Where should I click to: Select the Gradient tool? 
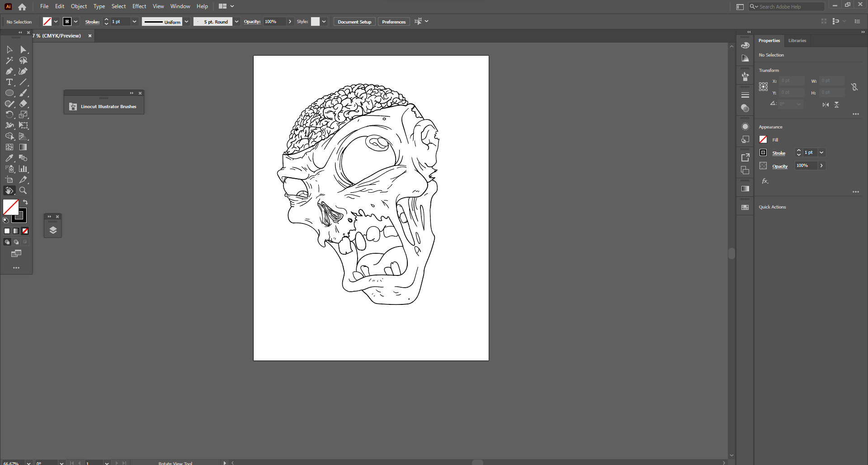coord(23,147)
